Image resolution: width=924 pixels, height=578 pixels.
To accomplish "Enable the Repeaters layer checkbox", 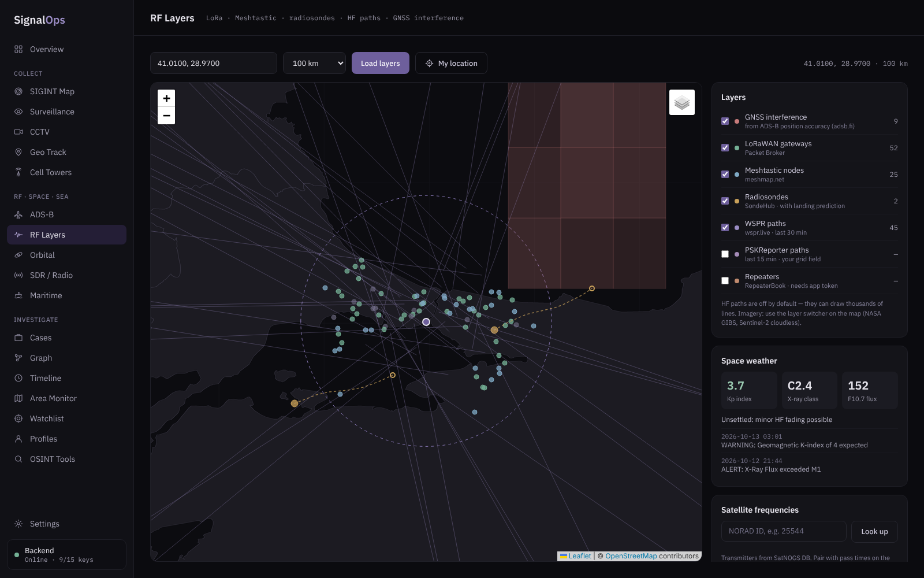I will pyautogui.click(x=725, y=281).
